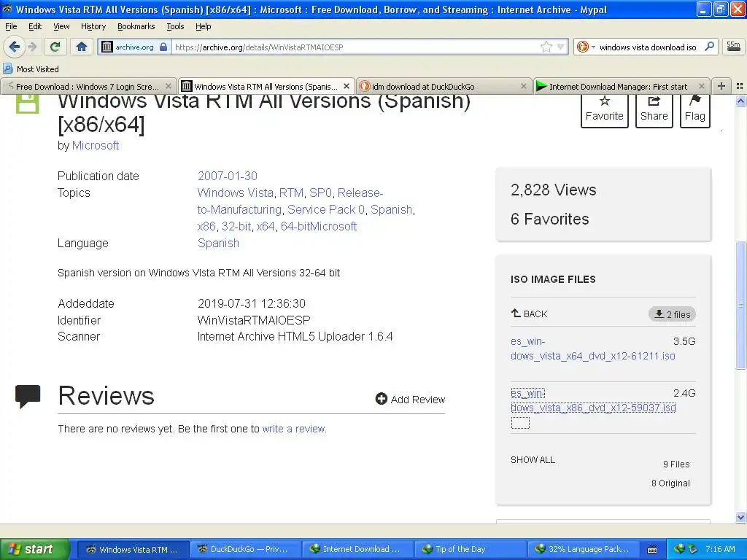Open the Windows Vista topic link

236,192
